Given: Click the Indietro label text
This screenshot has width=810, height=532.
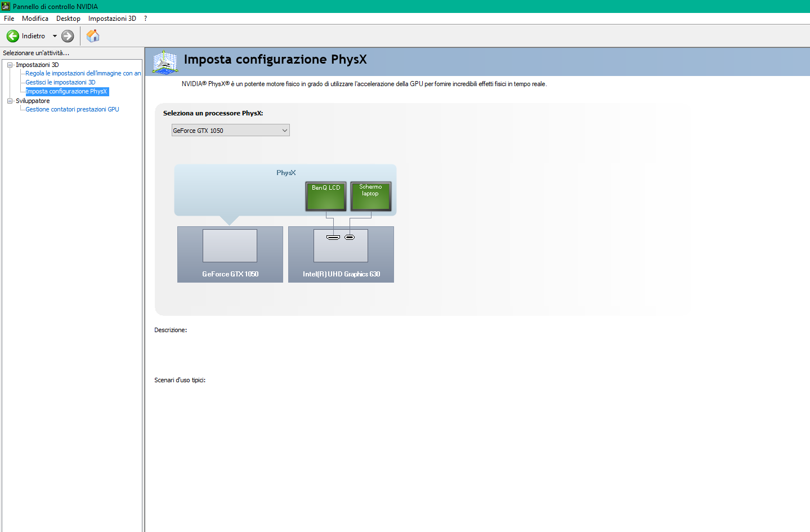Looking at the screenshot, I should [x=33, y=36].
